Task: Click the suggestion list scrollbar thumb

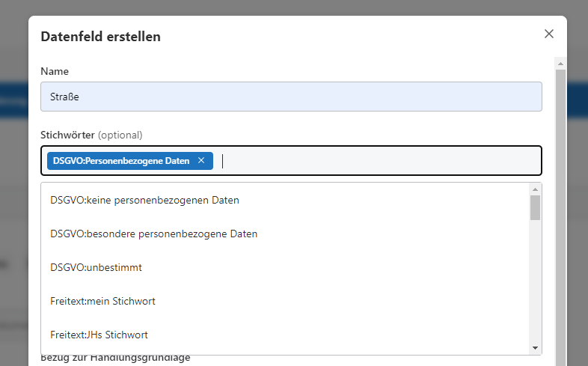Action: pyautogui.click(x=535, y=207)
